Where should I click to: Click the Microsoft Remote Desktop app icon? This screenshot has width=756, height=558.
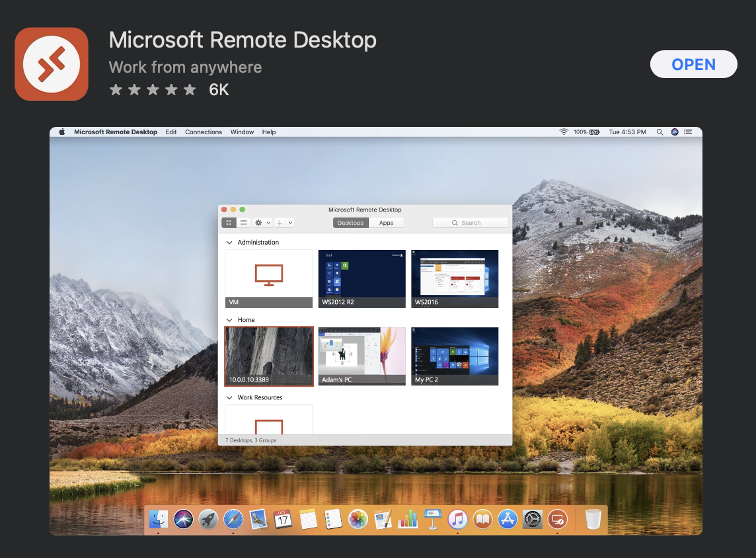52,64
